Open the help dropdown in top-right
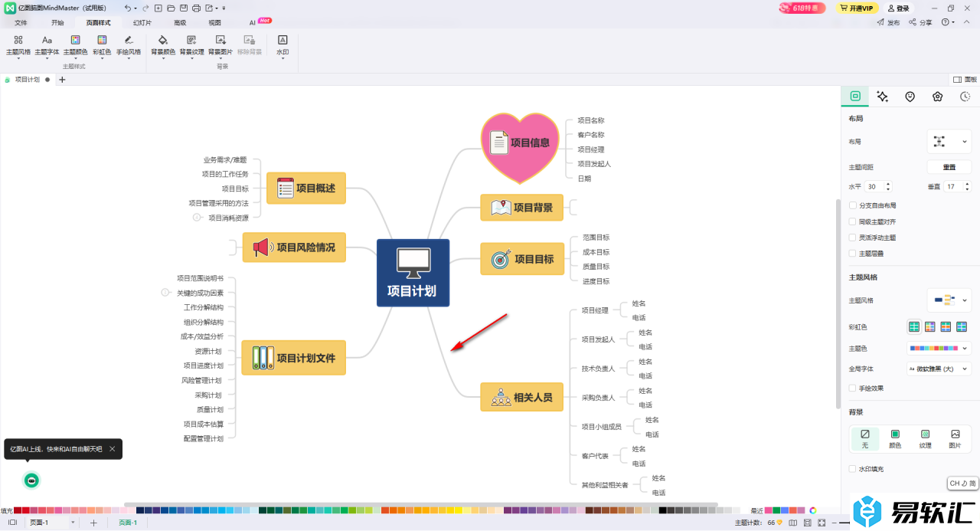This screenshot has width=980, height=531. 948,22
